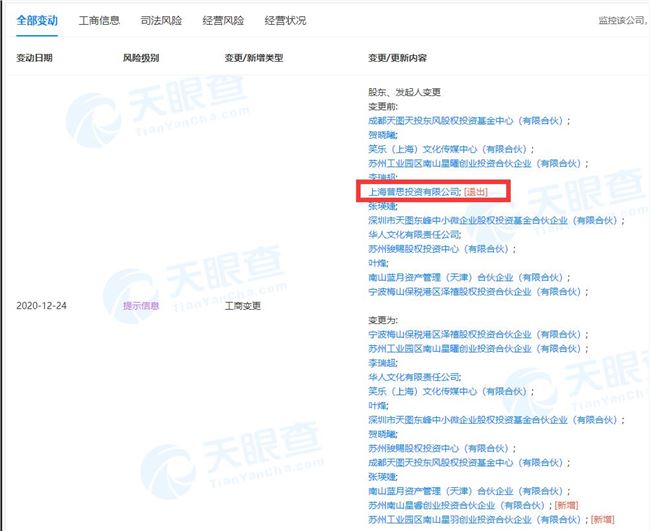The width and height of the screenshot is (650, 531).
Task: Click the 股东、发起人变更 heading text
Action: [405, 92]
